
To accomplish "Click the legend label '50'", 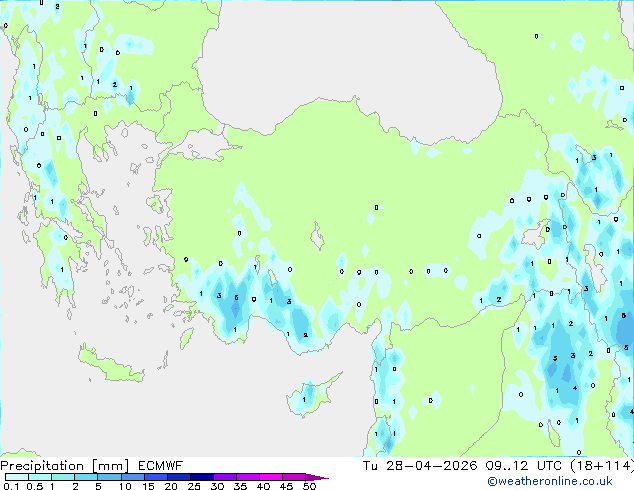I will (310, 486).
